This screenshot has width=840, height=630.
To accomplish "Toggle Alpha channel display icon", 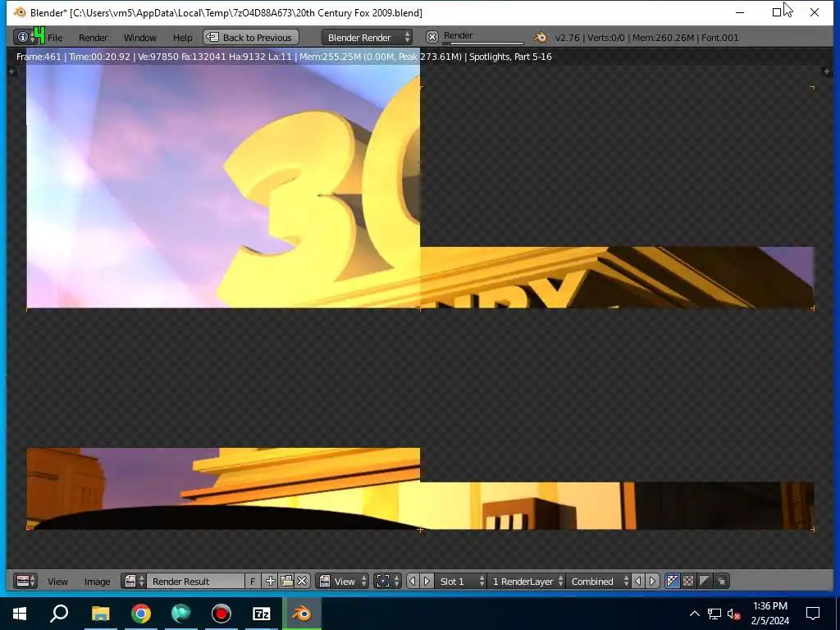I will pyautogui.click(x=705, y=582).
